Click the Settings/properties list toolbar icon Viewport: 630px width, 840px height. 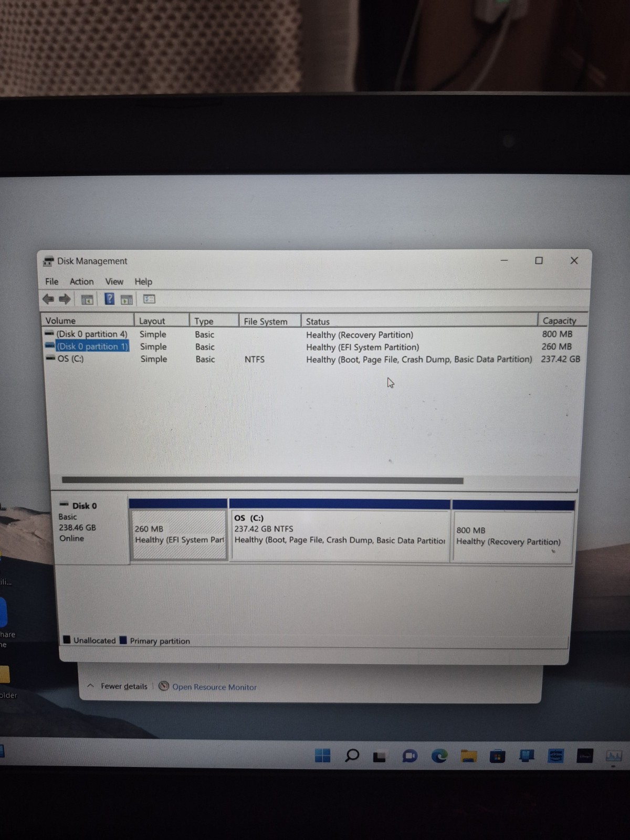(149, 299)
